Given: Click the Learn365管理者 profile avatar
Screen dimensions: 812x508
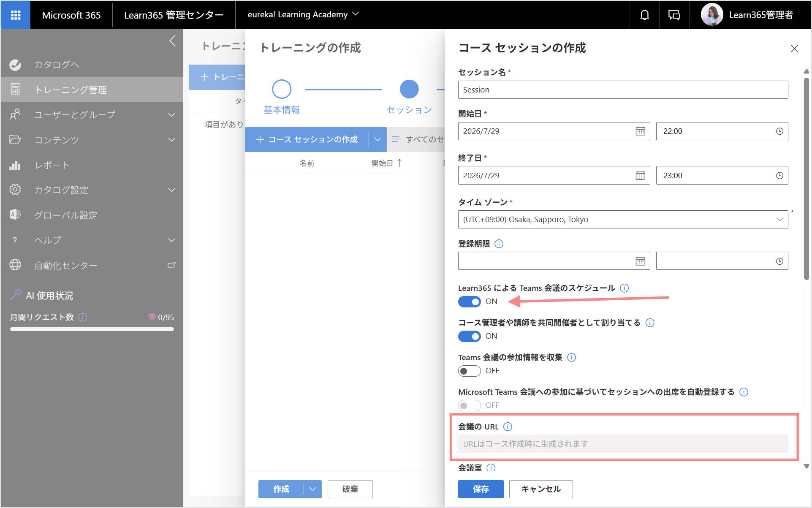Looking at the screenshot, I should 712,15.
